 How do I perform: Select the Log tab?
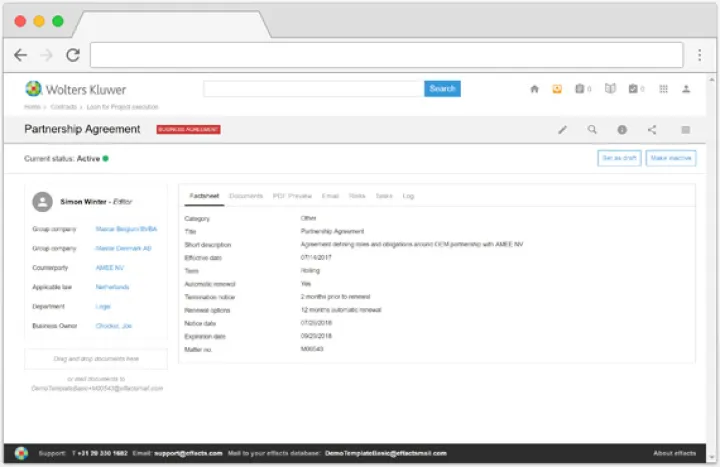coord(408,196)
